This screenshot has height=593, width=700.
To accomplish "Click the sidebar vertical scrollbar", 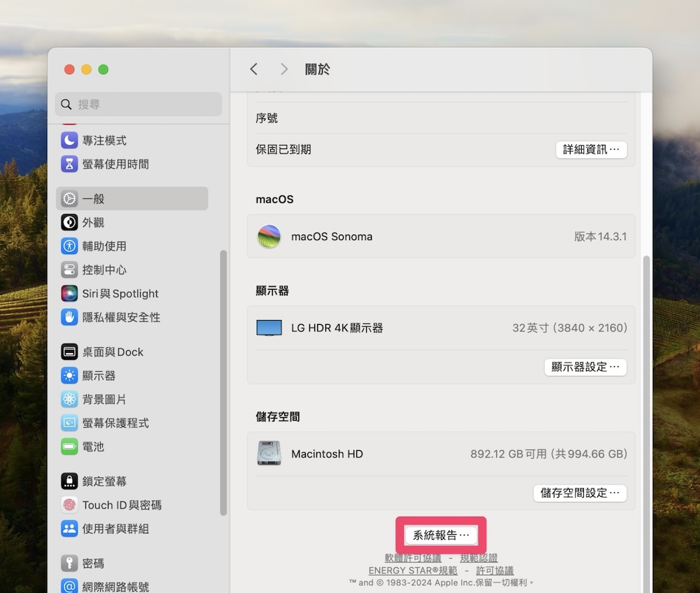I will click(223, 383).
